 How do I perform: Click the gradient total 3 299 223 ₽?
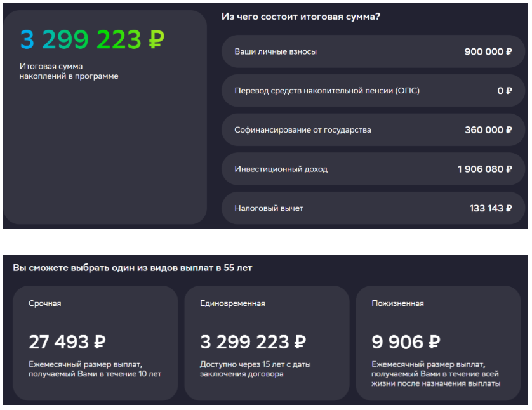click(x=92, y=40)
